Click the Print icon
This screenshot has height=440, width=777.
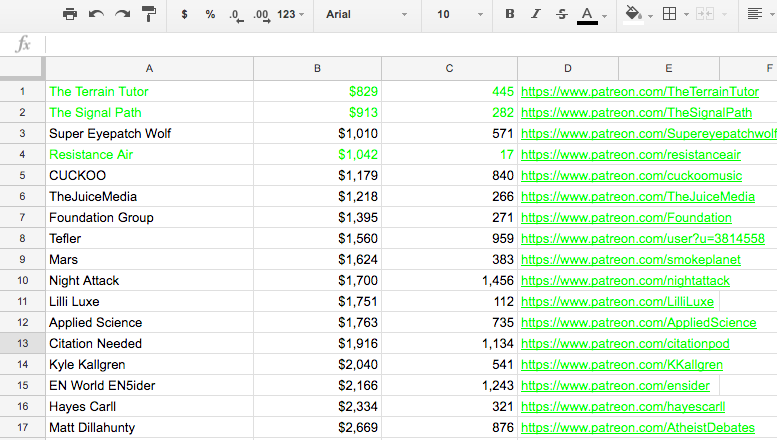(70, 14)
